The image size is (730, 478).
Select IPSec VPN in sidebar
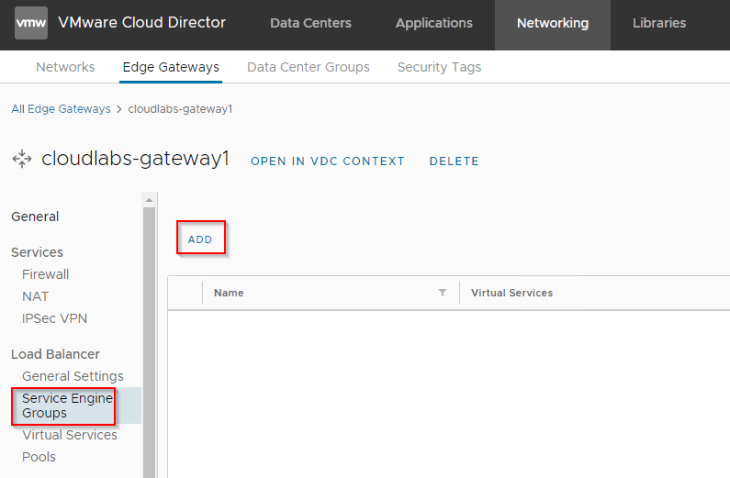click(x=54, y=318)
